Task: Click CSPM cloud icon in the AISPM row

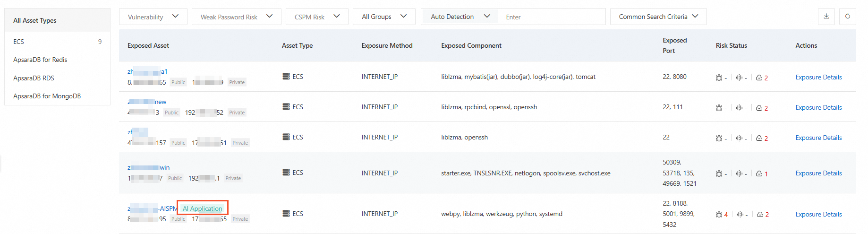Action: (760, 215)
